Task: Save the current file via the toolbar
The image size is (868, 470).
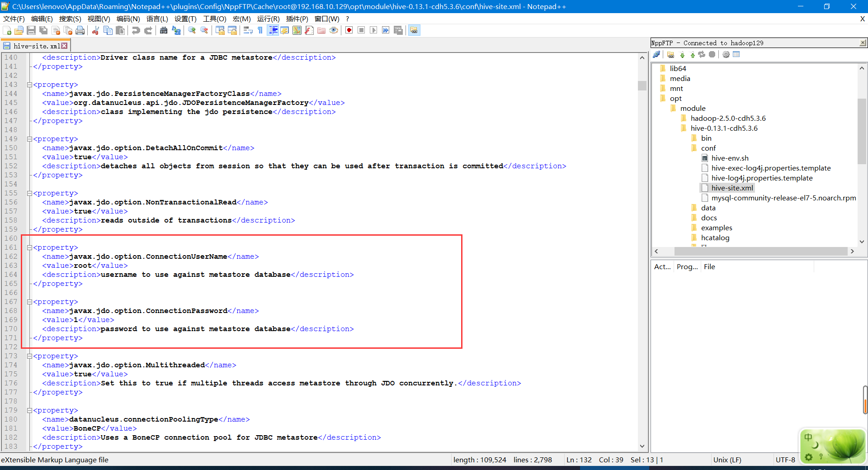Action: (31, 30)
